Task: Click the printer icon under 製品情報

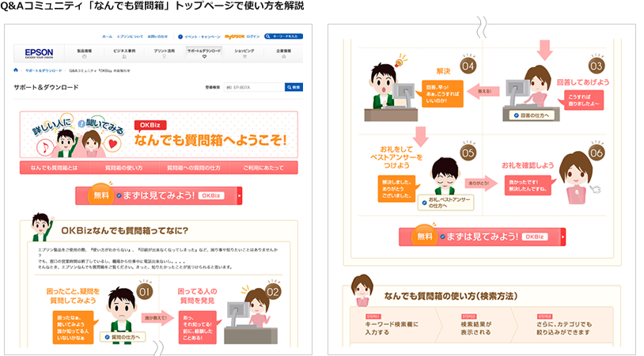Action: [84, 57]
